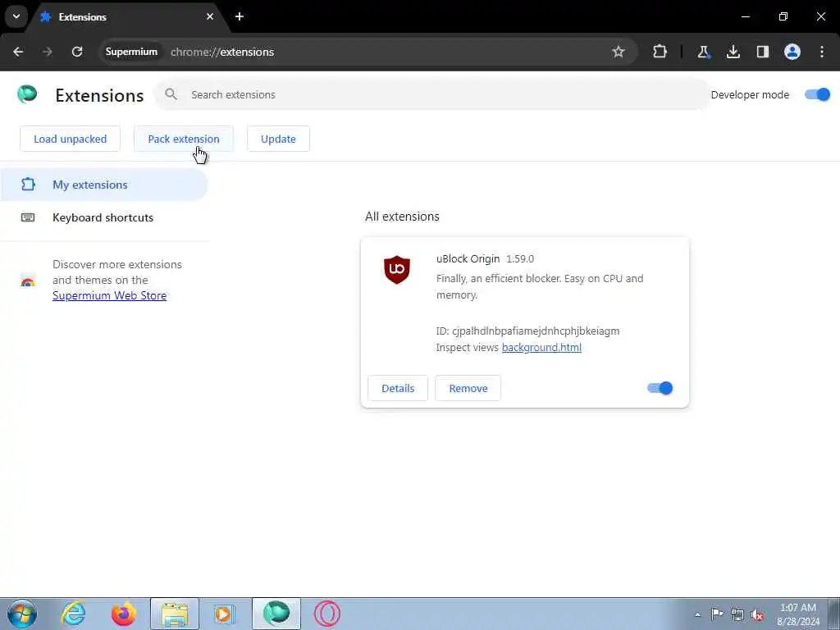Open the three-dot browser menu

click(822, 52)
